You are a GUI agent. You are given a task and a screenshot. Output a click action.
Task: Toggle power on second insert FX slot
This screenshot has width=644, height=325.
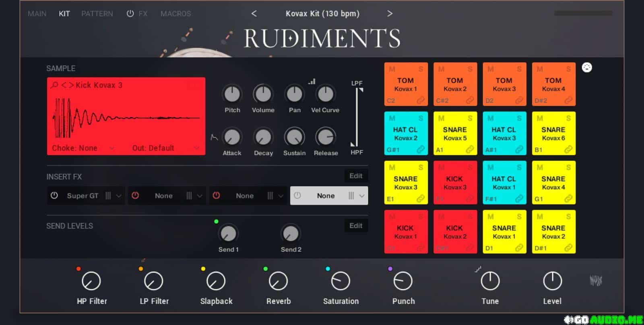(x=135, y=195)
